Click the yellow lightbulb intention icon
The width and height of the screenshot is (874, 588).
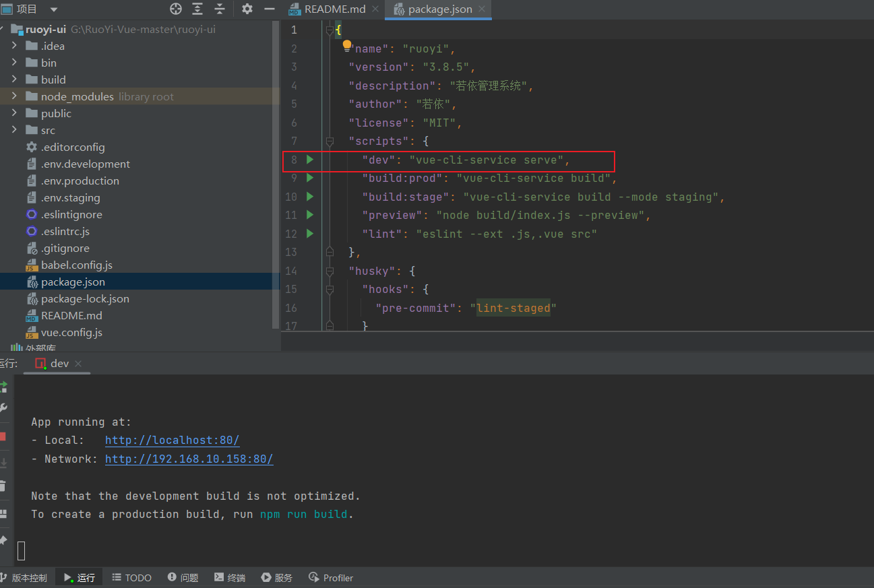pyautogui.click(x=347, y=46)
